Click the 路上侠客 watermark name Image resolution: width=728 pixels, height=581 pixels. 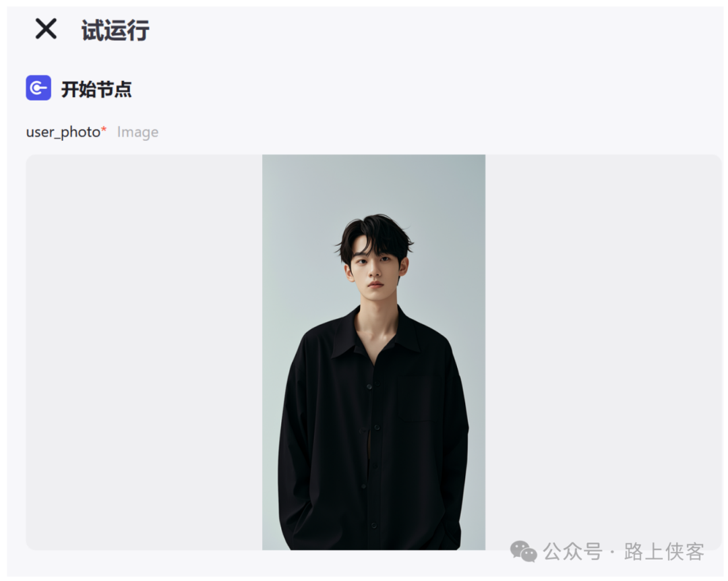[664, 552]
